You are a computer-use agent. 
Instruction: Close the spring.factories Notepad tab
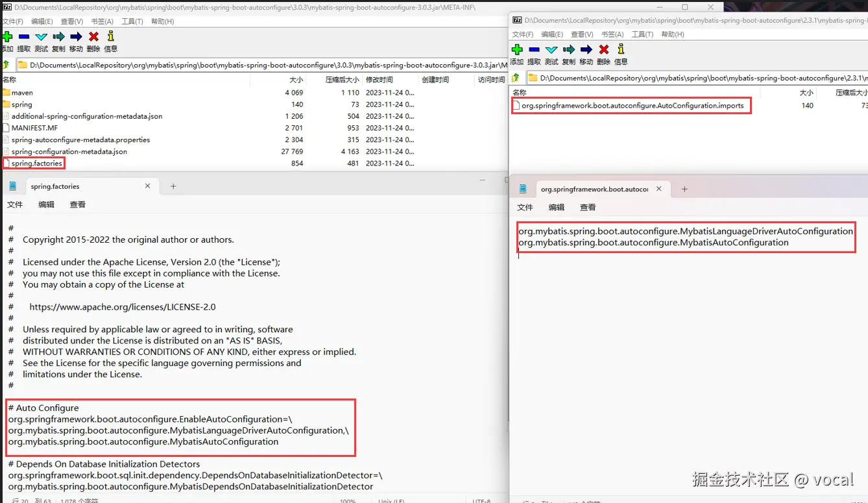[147, 186]
